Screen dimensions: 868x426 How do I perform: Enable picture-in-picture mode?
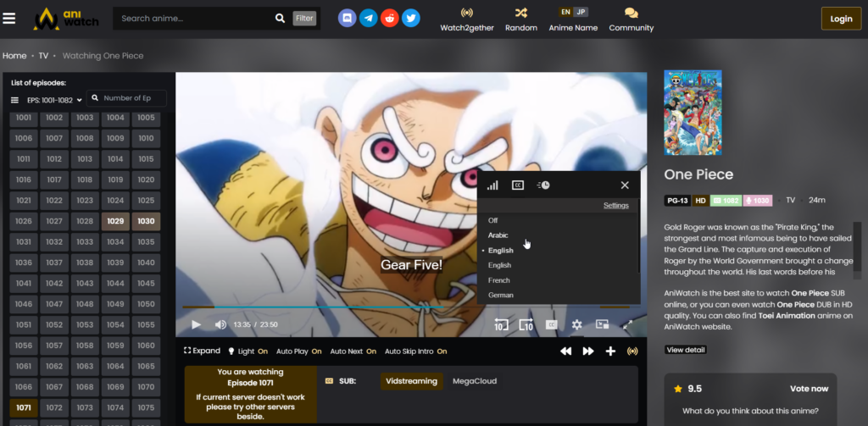click(603, 324)
